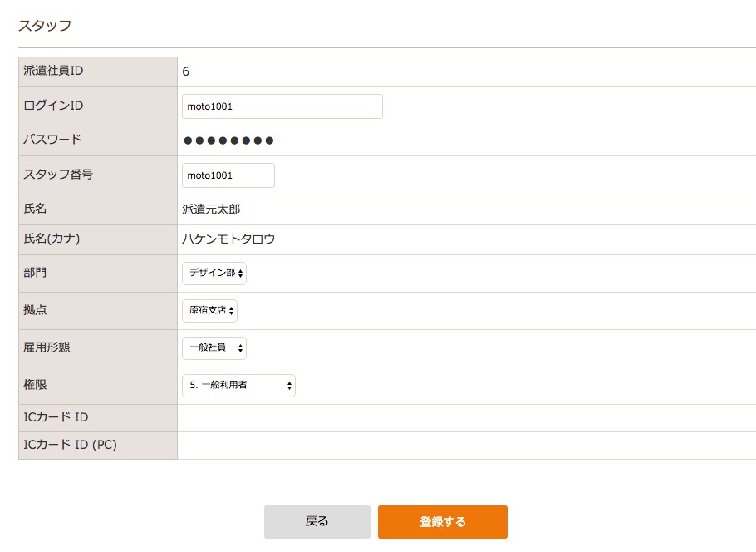
Task: Click the 氏名(カナ) row label
Action: coord(52,239)
